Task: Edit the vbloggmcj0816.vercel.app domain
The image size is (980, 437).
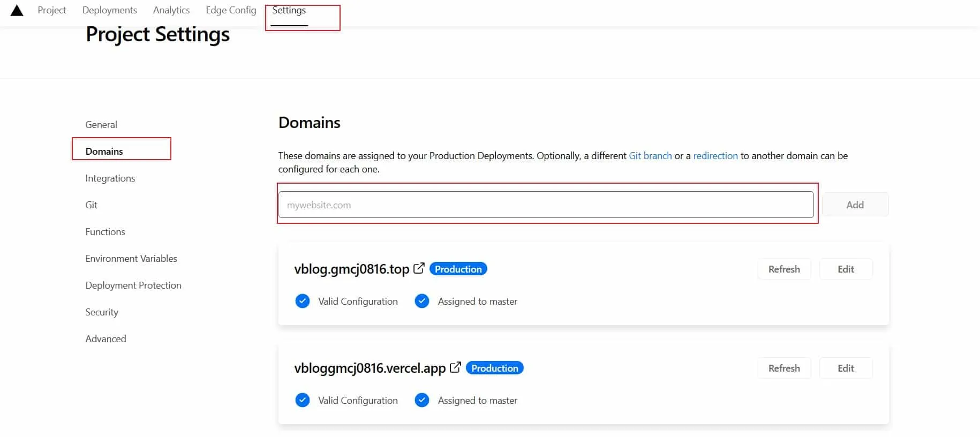Action: pyautogui.click(x=846, y=368)
